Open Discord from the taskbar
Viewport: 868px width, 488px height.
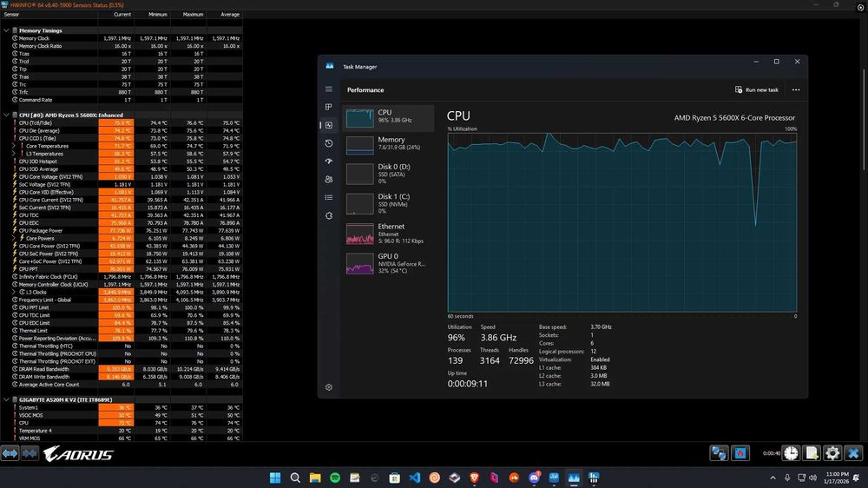[534, 478]
